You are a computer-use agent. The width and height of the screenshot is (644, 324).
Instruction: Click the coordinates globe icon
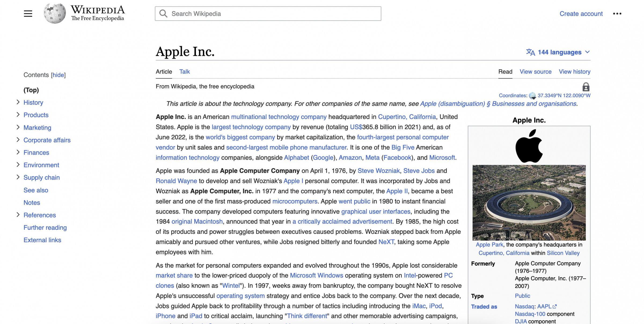coord(532,96)
